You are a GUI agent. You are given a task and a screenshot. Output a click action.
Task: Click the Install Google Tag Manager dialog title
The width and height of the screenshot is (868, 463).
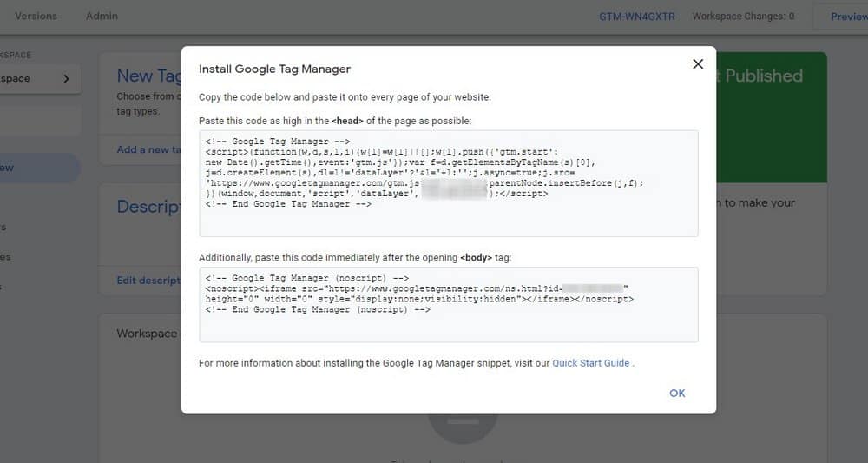click(x=274, y=69)
